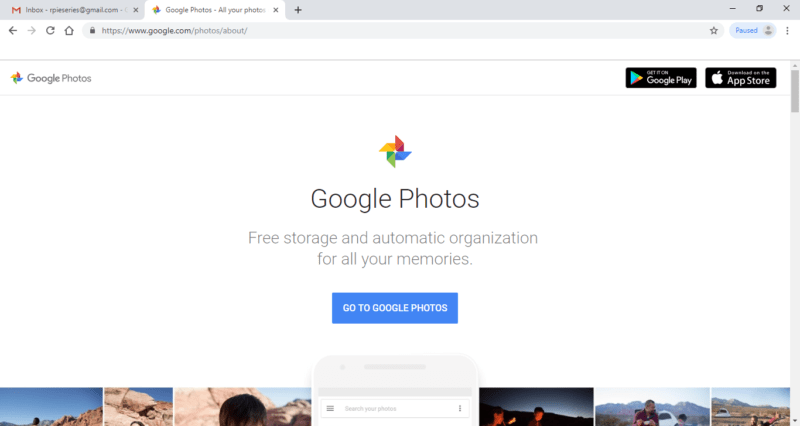This screenshot has width=800, height=426.
Task: Click the Search your photos field
Action: click(395, 408)
